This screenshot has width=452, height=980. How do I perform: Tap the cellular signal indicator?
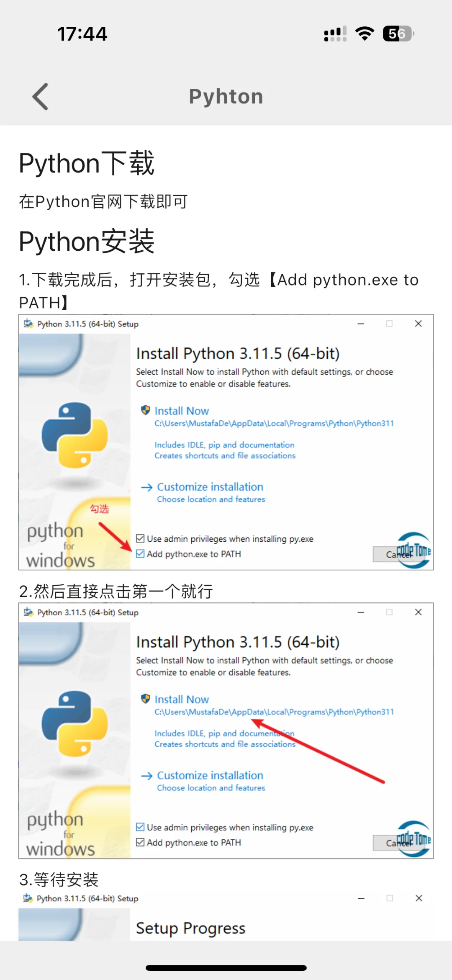[x=335, y=34]
